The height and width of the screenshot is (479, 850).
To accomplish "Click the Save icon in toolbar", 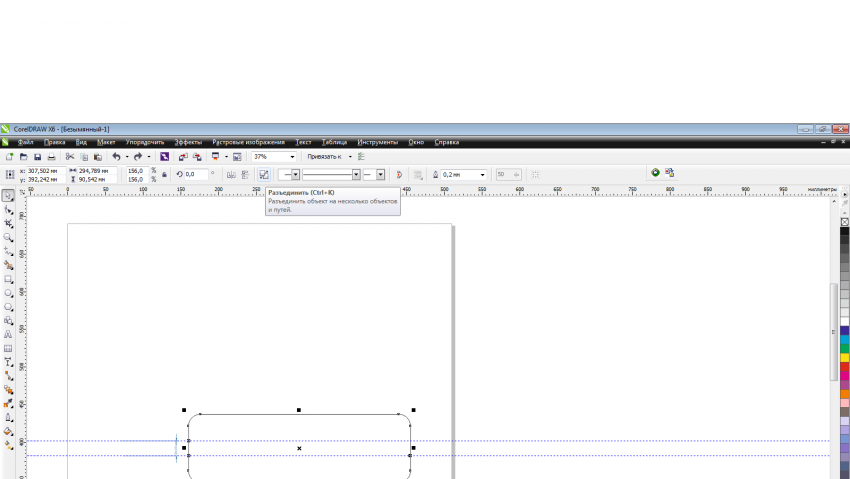I will 38,157.
